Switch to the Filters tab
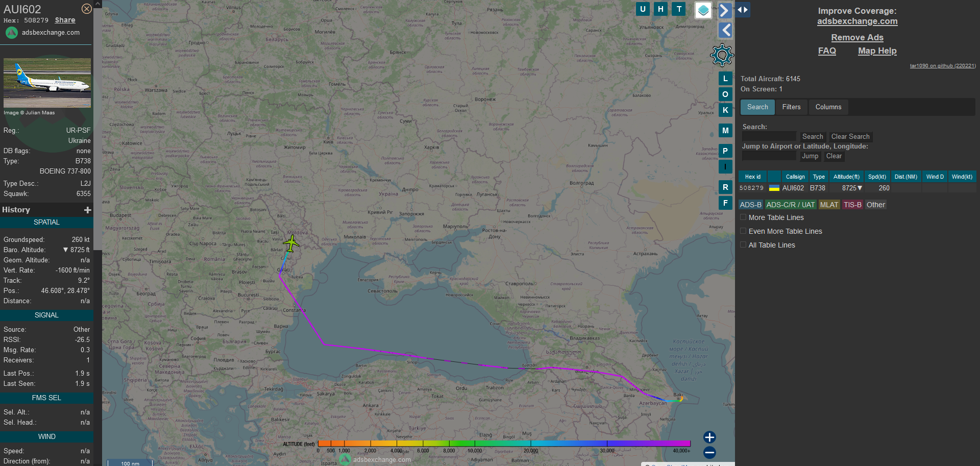980x466 pixels. (791, 107)
